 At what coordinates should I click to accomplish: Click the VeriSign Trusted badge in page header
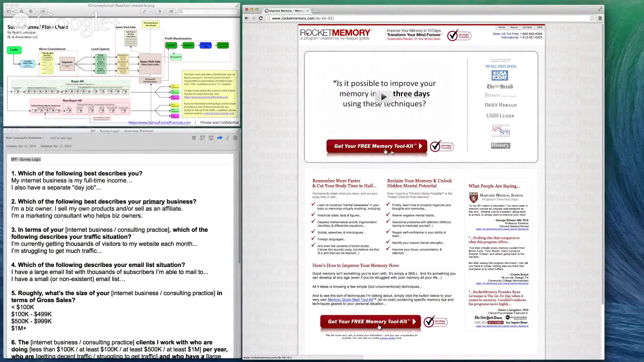pos(459,35)
